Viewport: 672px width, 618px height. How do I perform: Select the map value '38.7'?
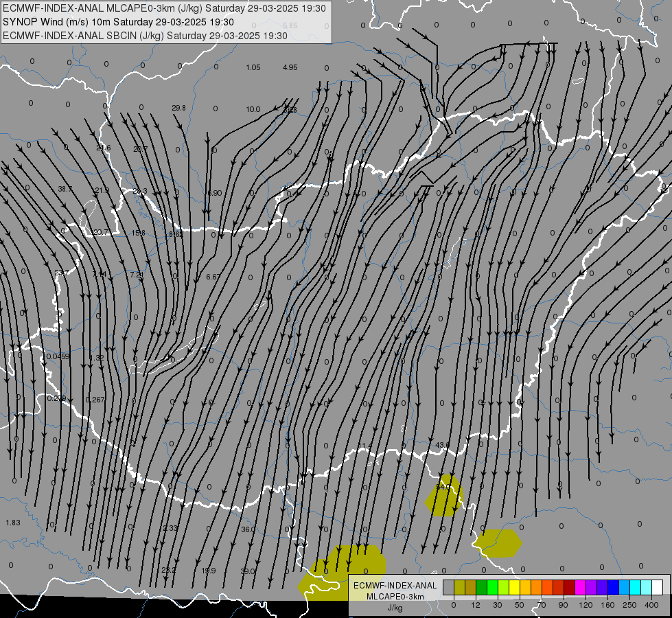pos(65,189)
